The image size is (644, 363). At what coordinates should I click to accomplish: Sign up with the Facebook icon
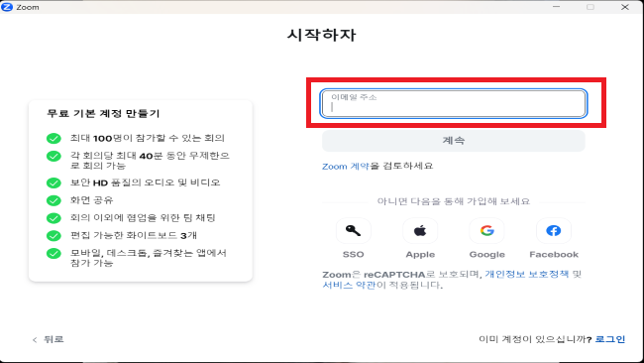click(553, 231)
